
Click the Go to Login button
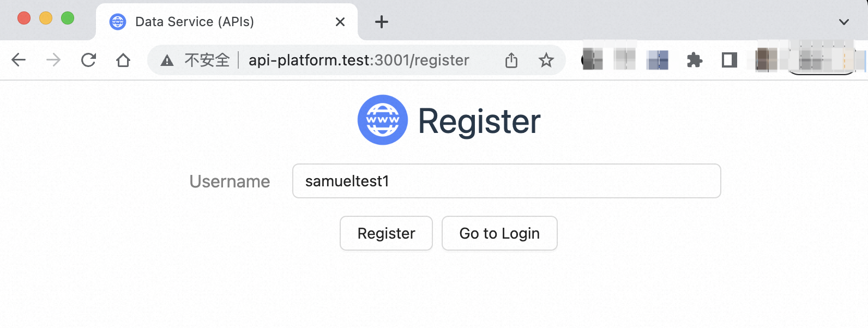point(499,233)
